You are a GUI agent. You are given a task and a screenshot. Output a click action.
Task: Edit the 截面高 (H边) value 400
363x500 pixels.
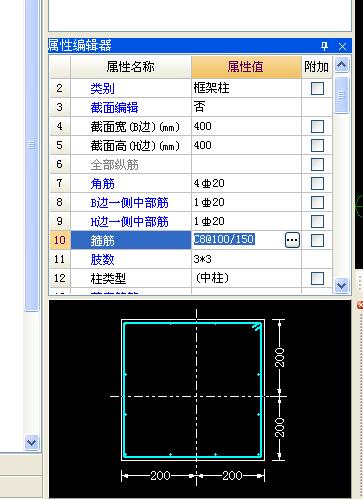click(x=246, y=145)
